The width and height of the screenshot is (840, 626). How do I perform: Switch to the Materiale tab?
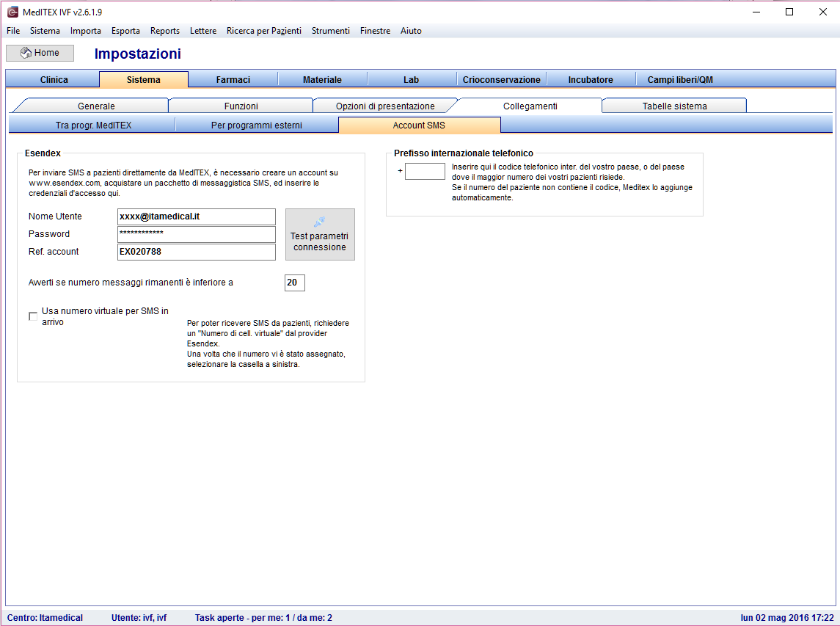pos(322,79)
